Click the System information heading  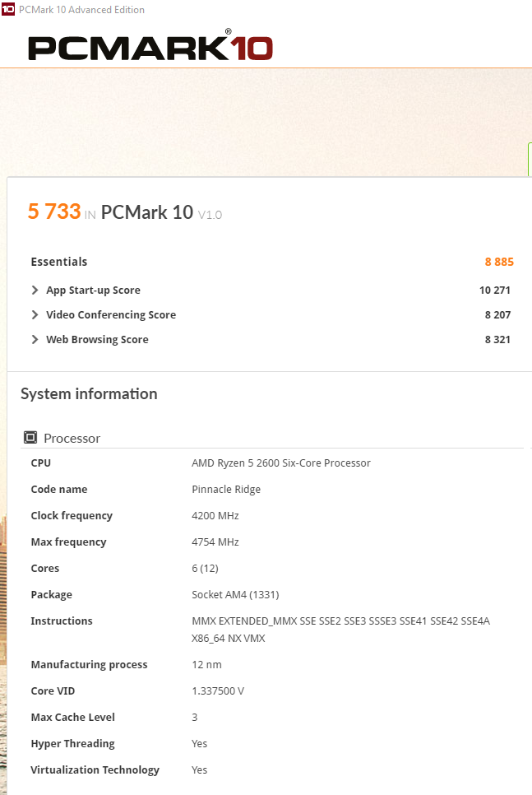pyautogui.click(x=89, y=394)
